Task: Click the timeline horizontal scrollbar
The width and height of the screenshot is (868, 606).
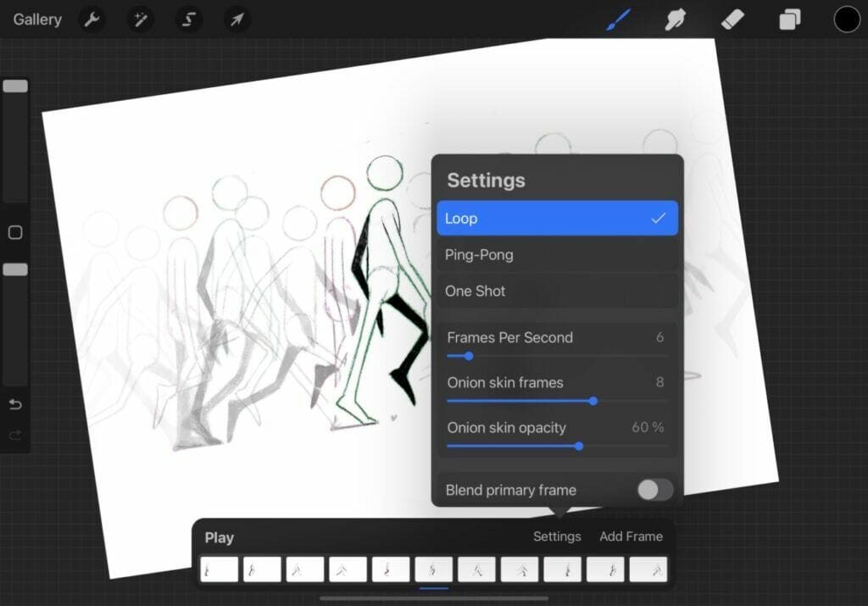Action: click(434, 598)
